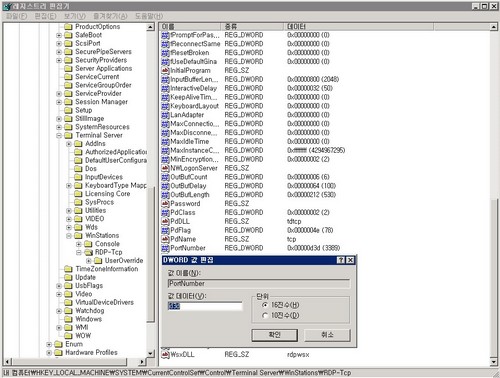Collapse the WinStations tree node

(69, 236)
